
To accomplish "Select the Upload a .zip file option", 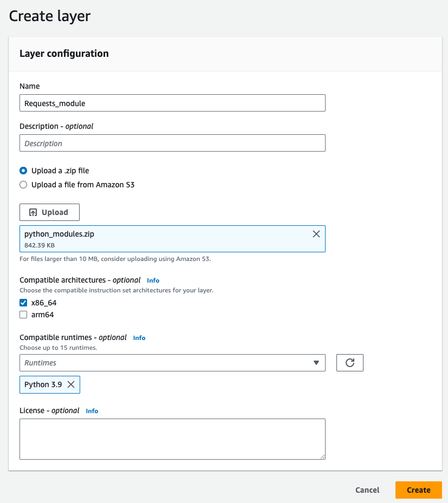I will (23, 170).
